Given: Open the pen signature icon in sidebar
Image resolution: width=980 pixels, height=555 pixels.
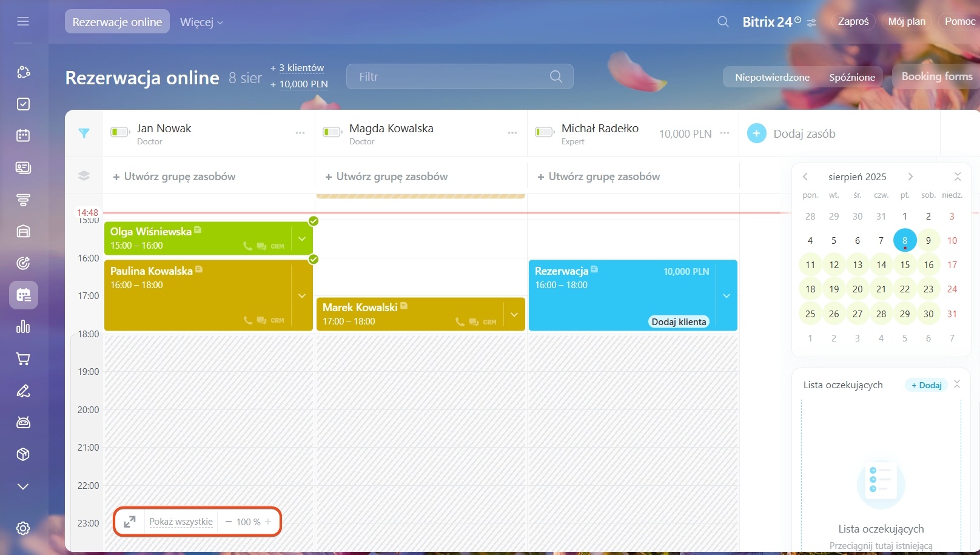Looking at the screenshot, I should 23,391.
